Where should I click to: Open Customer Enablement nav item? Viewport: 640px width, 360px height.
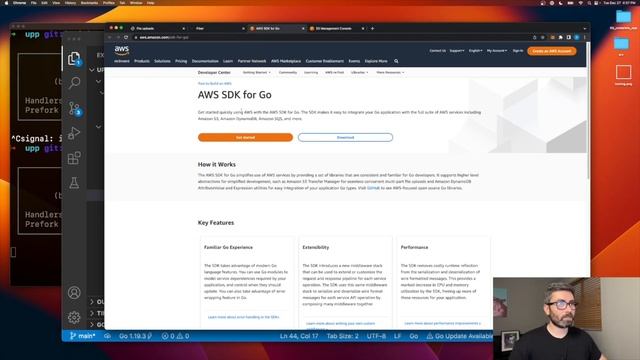(325, 61)
